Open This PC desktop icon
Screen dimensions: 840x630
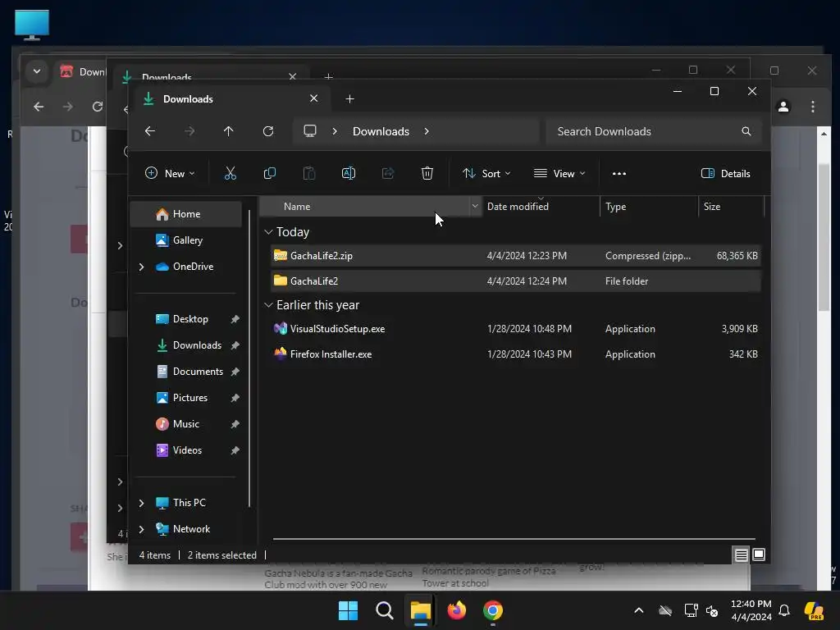(x=32, y=25)
